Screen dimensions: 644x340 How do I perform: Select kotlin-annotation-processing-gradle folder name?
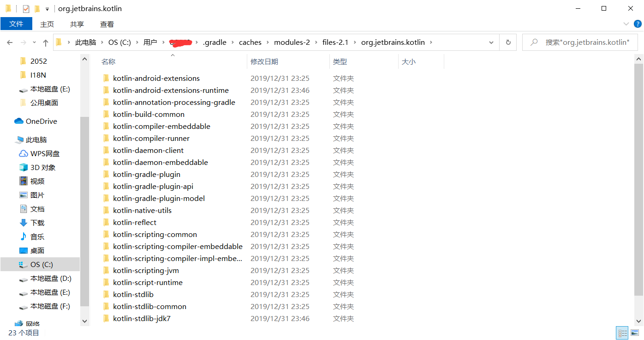click(174, 102)
